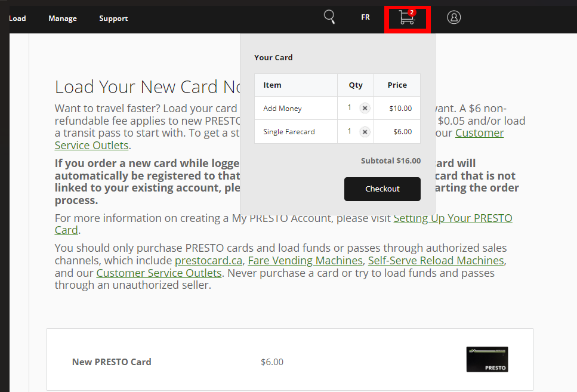Click the PRESTO card thumbnail image
The height and width of the screenshot is (392, 577).
point(487,359)
